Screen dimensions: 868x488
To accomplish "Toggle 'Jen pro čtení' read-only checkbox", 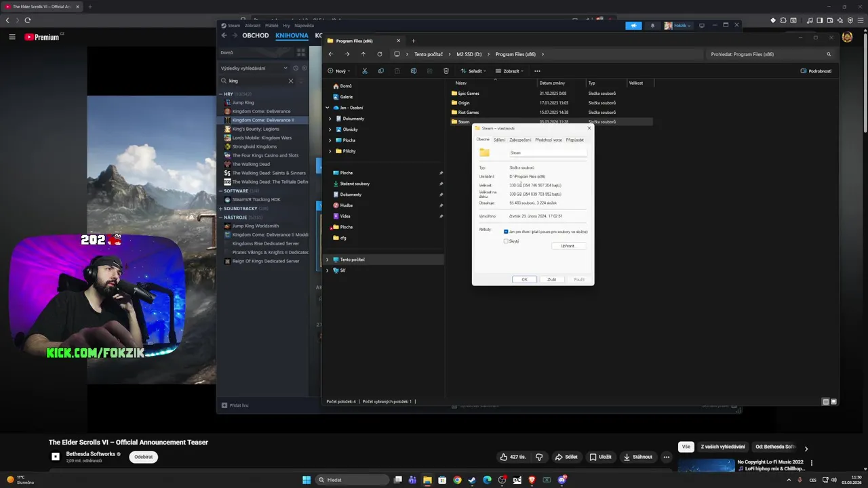I will [x=506, y=232].
